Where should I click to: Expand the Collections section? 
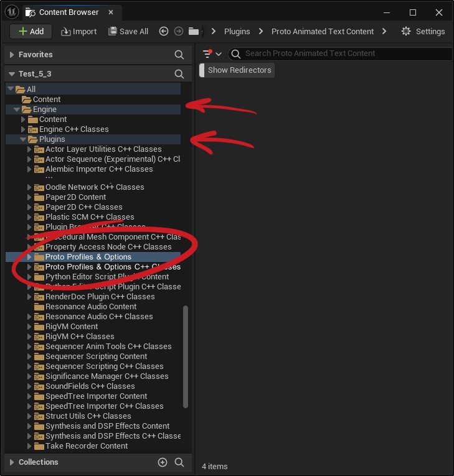(x=12, y=462)
